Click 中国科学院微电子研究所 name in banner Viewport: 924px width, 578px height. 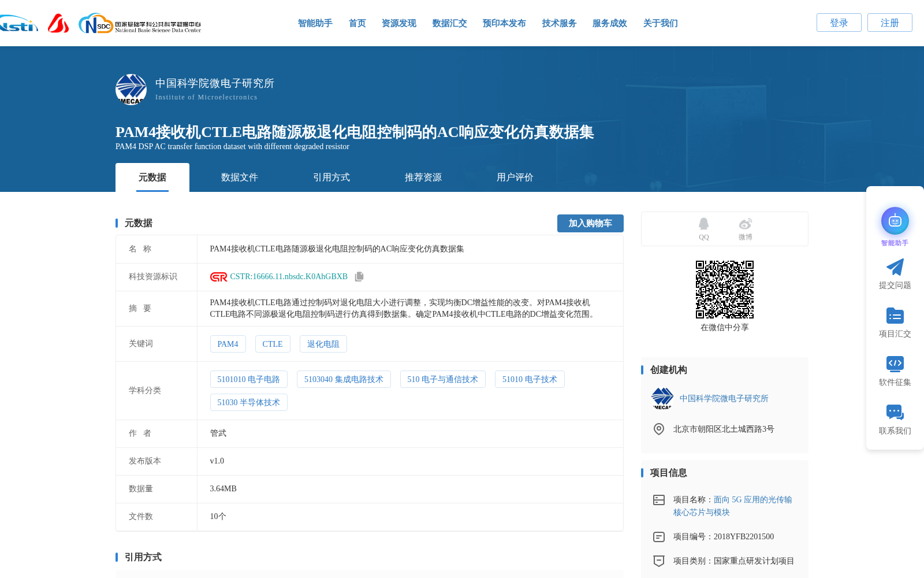point(215,83)
